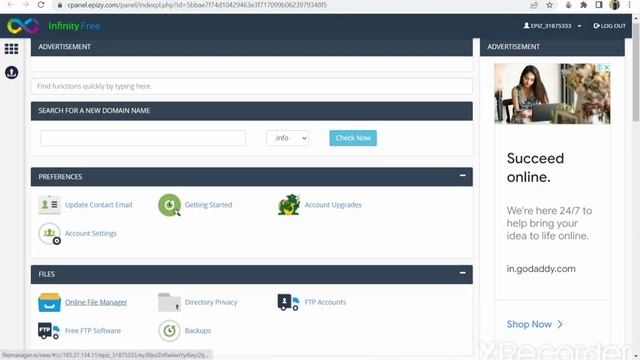Viewport: 640px width, 360px height.
Task: Open Getting Started link
Action: coord(208,204)
